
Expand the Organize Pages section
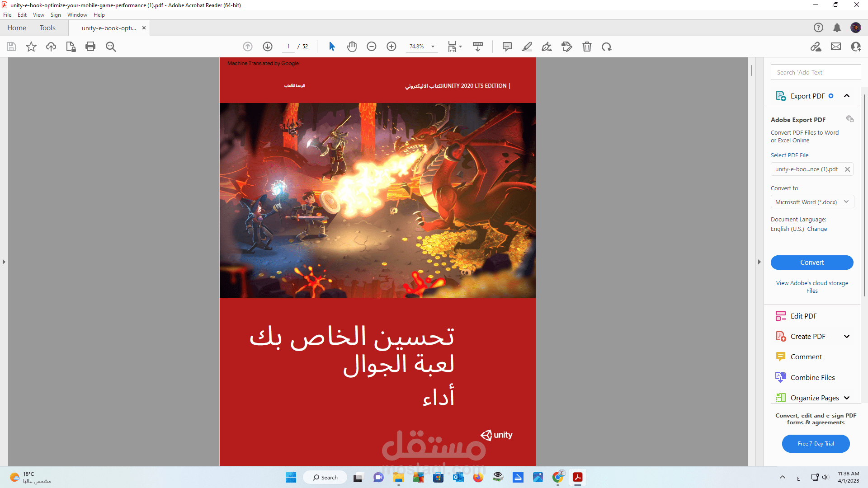(x=847, y=398)
